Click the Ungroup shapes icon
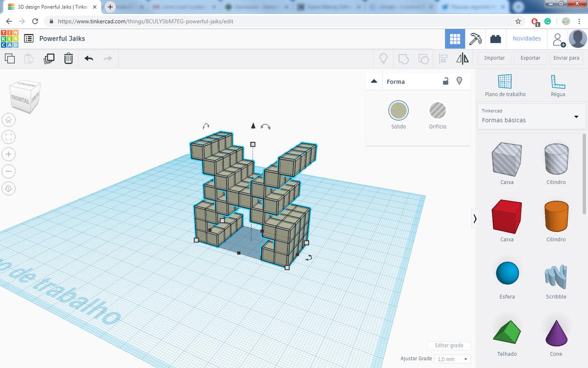This screenshot has width=588, height=368. pyautogui.click(x=423, y=59)
